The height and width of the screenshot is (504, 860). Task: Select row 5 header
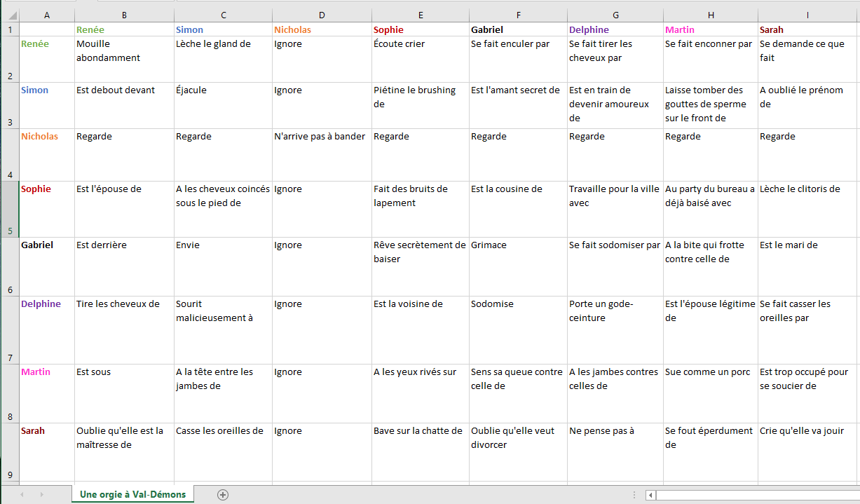pyautogui.click(x=10, y=209)
